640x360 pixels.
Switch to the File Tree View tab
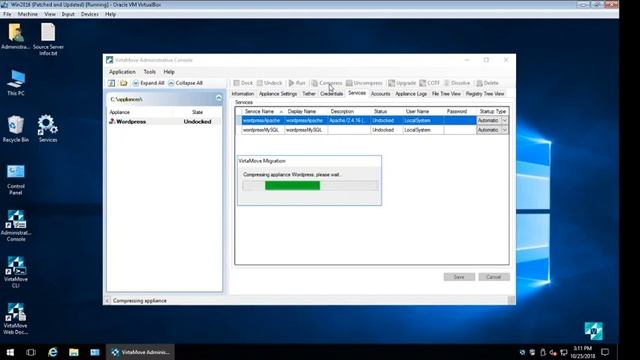point(446,94)
